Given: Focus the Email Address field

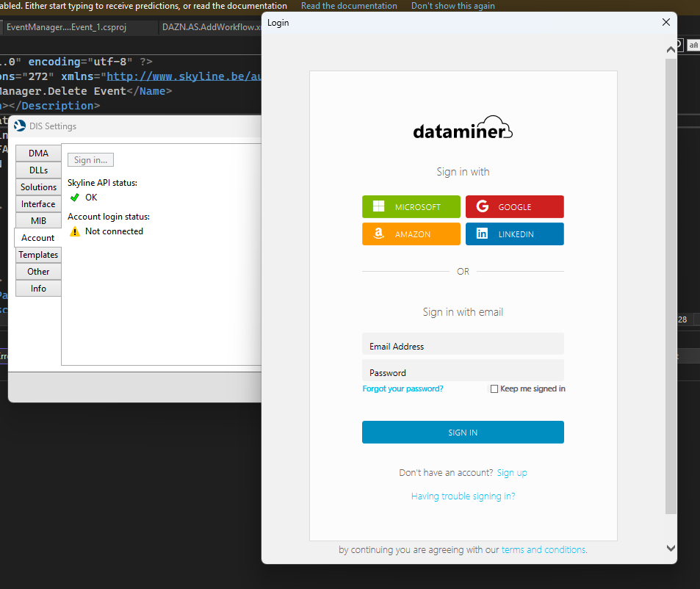Looking at the screenshot, I should click(463, 344).
